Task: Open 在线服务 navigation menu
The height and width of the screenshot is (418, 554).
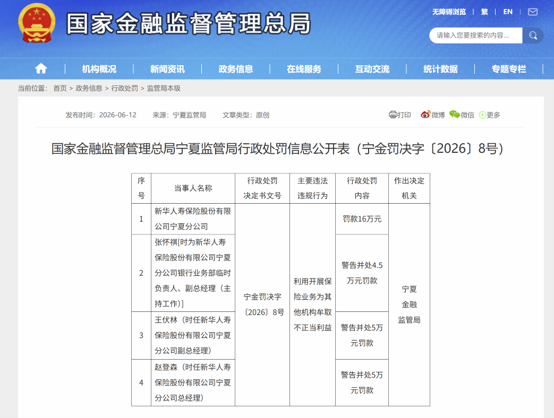Action: pos(304,69)
